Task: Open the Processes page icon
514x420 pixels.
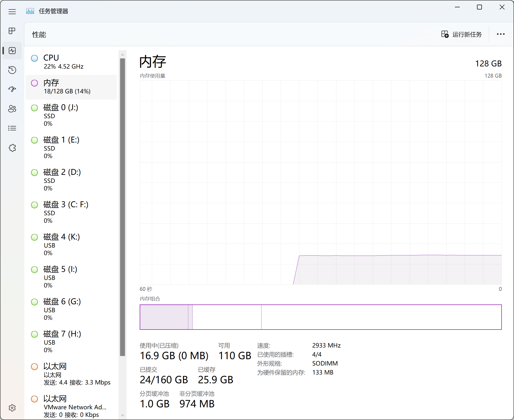Action: pos(12,31)
